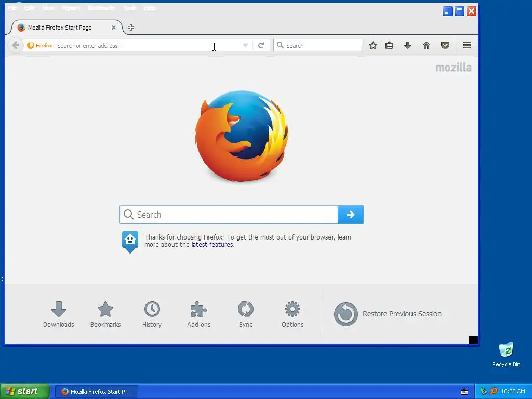Viewport: 532px width, 399px height.
Task: Open the Tools menu
Action: pyautogui.click(x=130, y=8)
